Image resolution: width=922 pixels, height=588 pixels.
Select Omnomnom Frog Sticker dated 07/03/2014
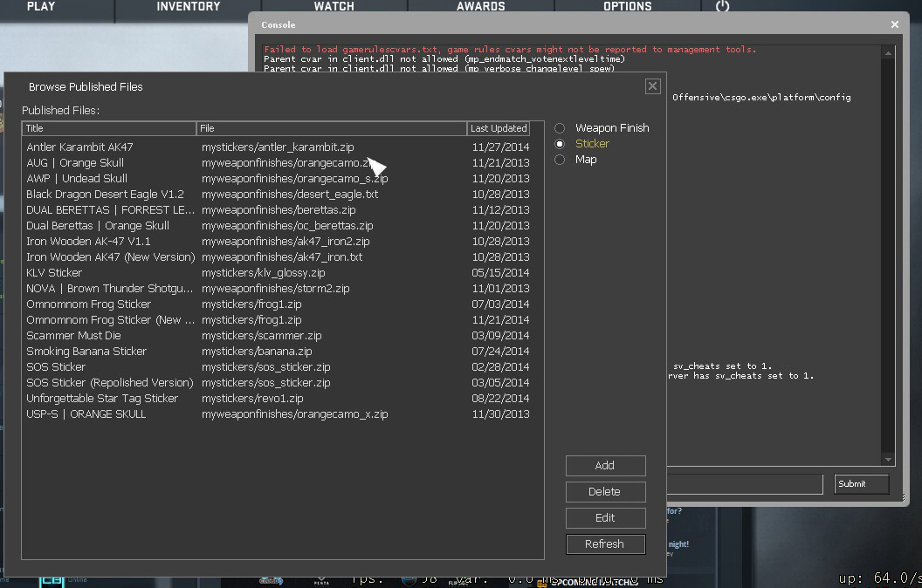[278, 304]
